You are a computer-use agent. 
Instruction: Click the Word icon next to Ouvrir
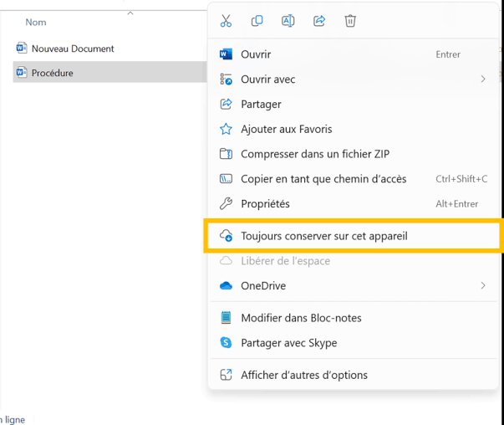226,54
